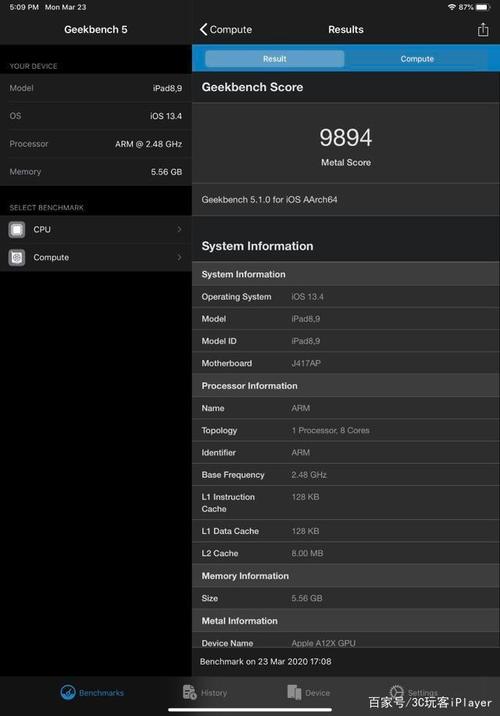Tap the memory Size 5.56 GB row
Viewport: 500px width, 716px height.
346,598
